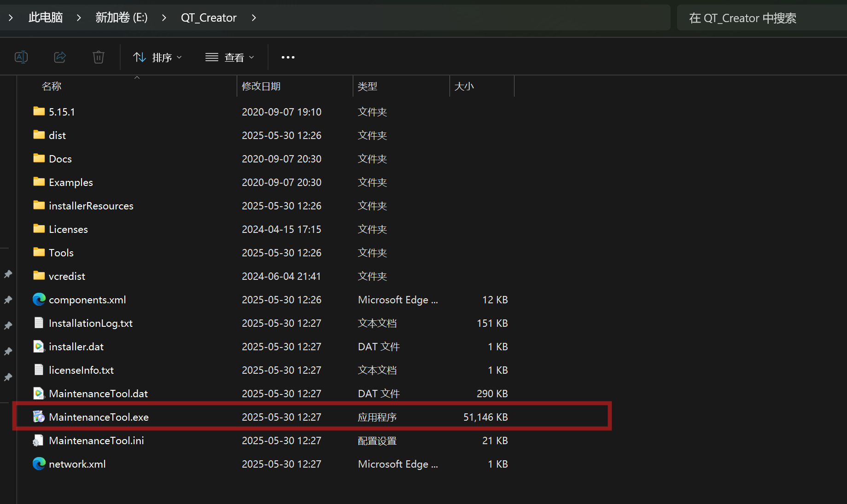Select the vcredist folder icon
The width and height of the screenshot is (847, 504).
(39, 276)
